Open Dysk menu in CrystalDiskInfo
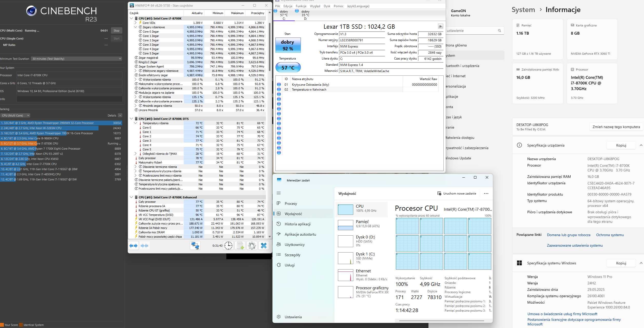 coord(327,6)
